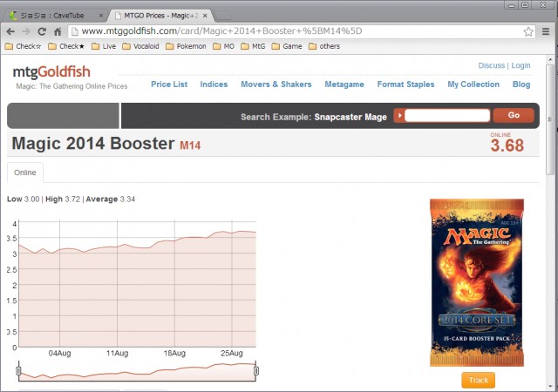Open the Discuss link

coord(491,65)
